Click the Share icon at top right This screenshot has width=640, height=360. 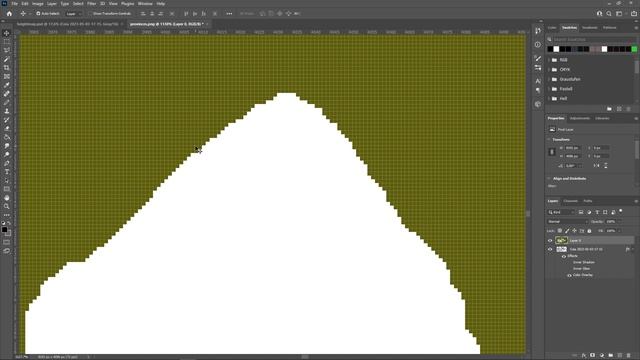pos(633,13)
